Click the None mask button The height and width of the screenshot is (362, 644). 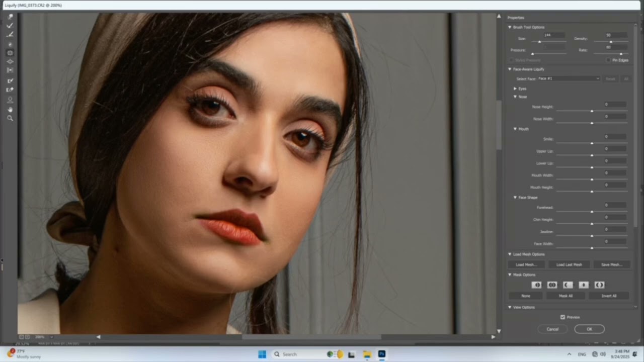tap(526, 296)
